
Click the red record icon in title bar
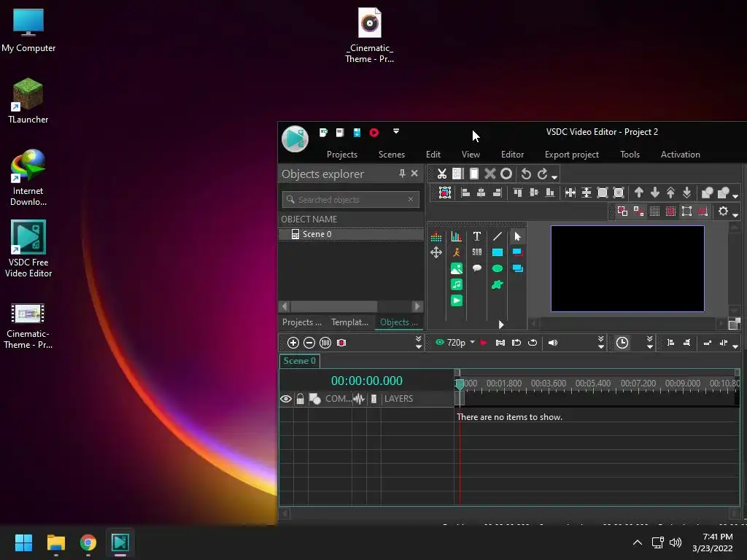pos(374,133)
